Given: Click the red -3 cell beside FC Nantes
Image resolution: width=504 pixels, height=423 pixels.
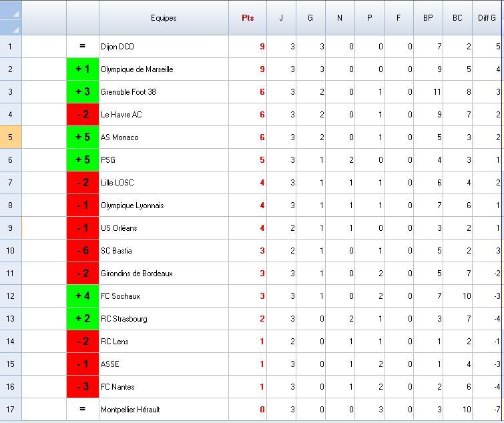Looking at the screenshot, I should 83,387.
